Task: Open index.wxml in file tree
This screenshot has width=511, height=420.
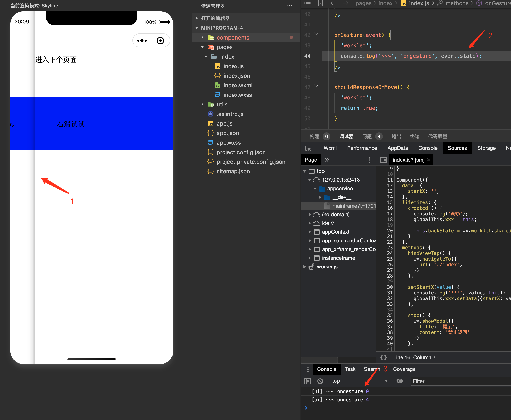Action: coord(238,85)
